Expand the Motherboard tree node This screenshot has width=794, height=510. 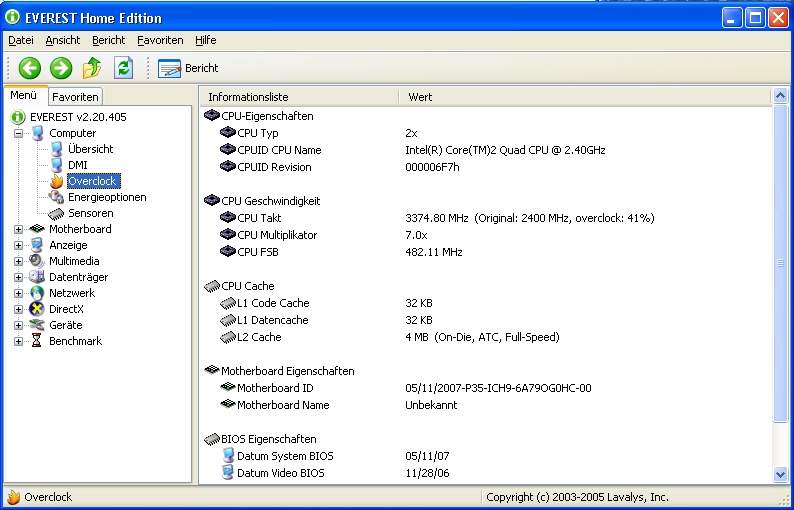pos(18,229)
